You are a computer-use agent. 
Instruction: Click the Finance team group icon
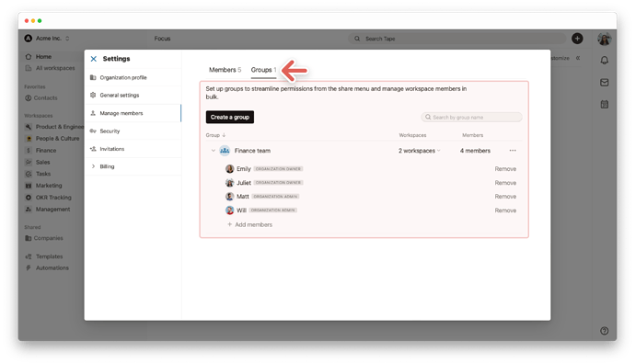(x=225, y=151)
